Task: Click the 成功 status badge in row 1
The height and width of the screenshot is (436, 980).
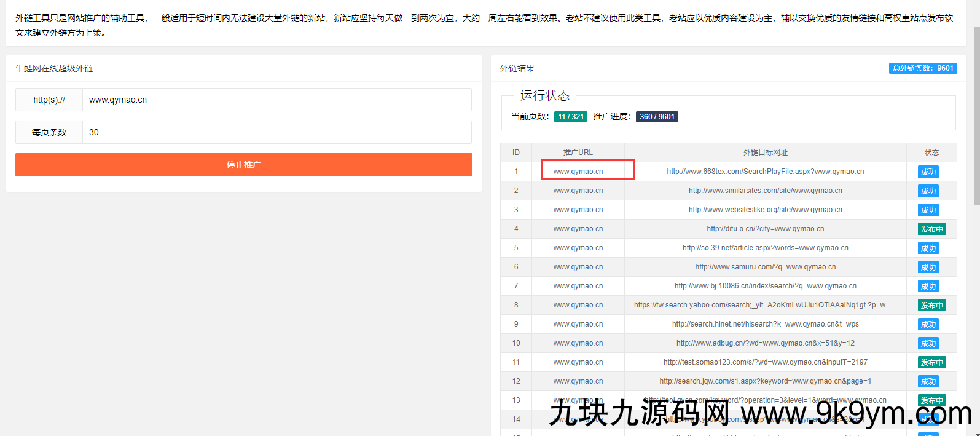Action: (x=928, y=172)
